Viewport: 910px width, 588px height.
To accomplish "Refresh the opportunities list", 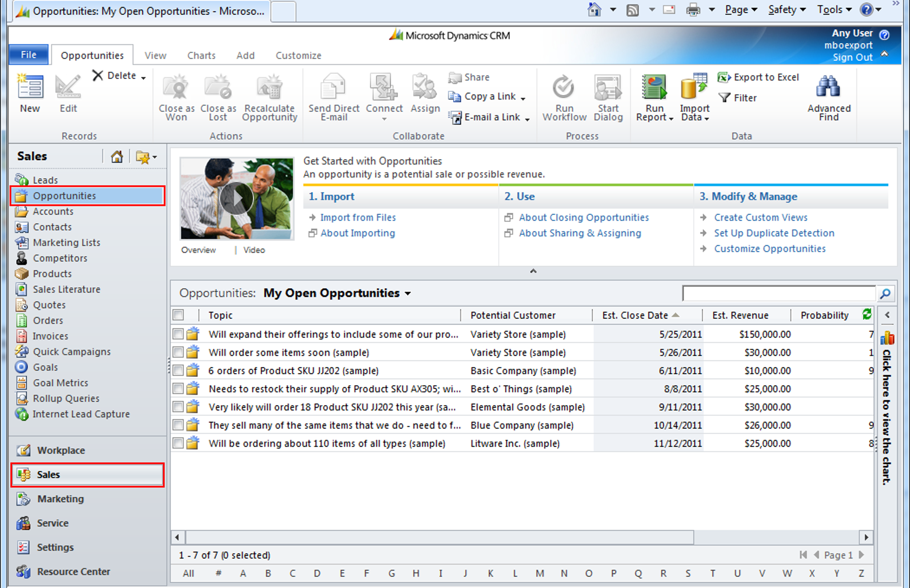I will point(867,314).
